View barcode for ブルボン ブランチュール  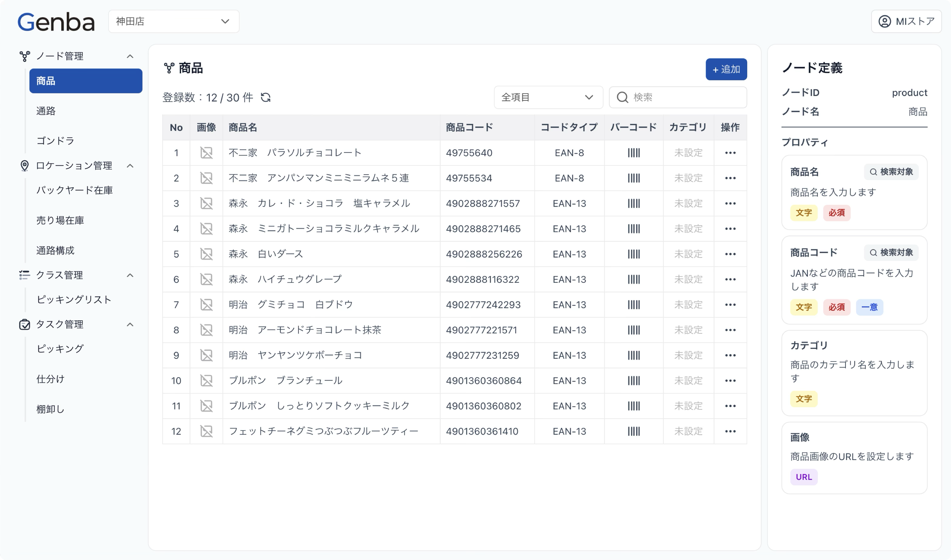click(x=633, y=380)
